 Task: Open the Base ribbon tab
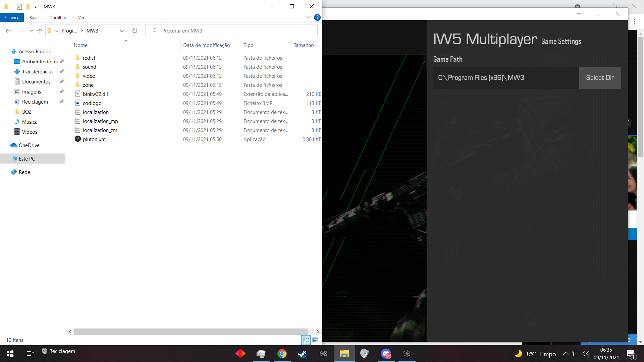34,17
